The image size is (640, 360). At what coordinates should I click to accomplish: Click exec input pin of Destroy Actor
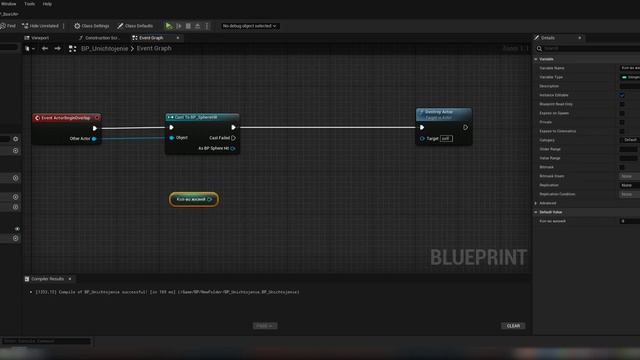pyautogui.click(x=422, y=127)
